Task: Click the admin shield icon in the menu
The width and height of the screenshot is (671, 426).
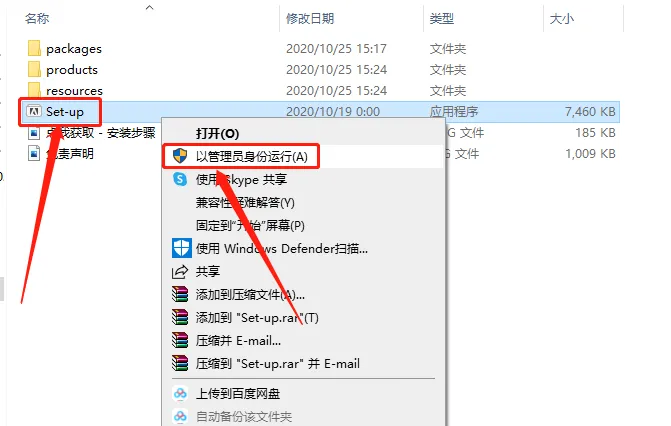Action: click(x=180, y=156)
